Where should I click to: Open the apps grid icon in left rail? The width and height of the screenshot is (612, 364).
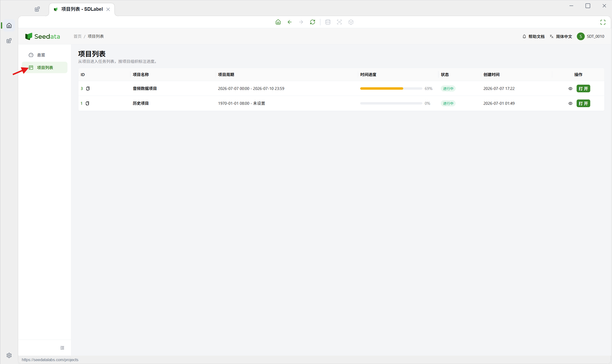[x=9, y=41]
